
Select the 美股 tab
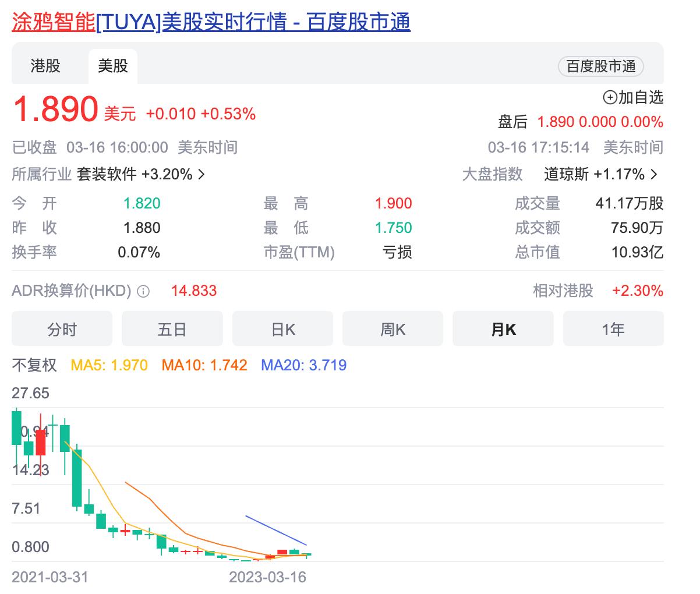(113, 66)
